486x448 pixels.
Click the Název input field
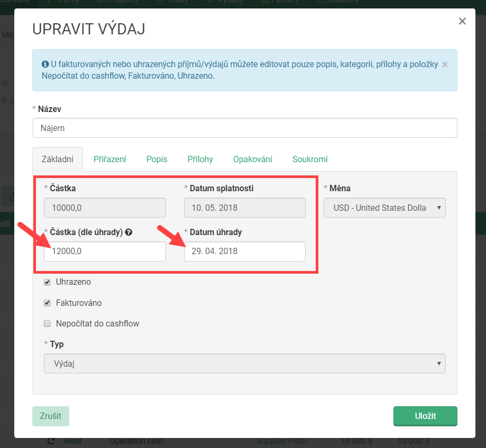click(244, 128)
